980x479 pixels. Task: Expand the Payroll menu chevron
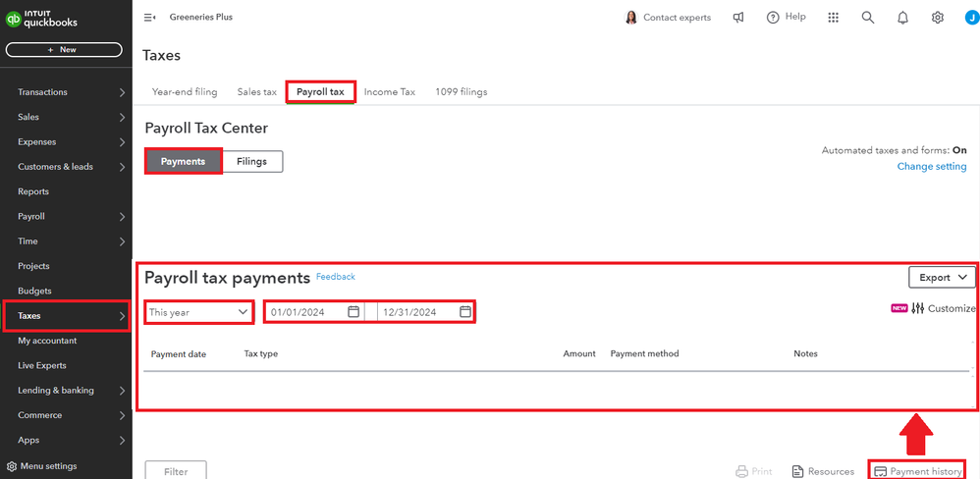pos(122,217)
